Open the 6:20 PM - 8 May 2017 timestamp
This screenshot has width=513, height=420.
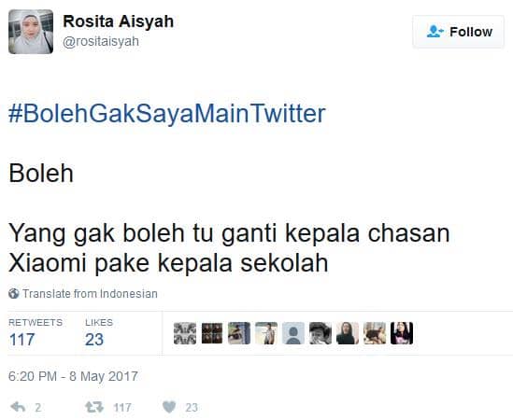pyautogui.click(x=73, y=376)
